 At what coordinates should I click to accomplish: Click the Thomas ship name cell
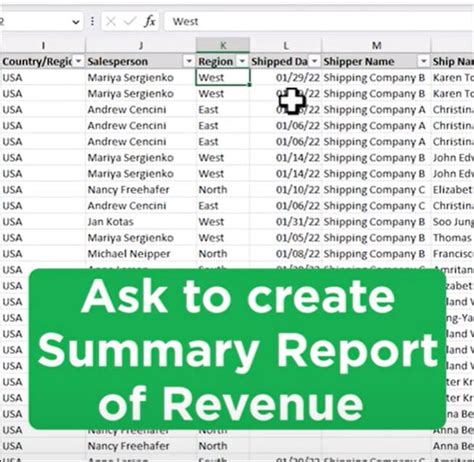click(x=453, y=238)
